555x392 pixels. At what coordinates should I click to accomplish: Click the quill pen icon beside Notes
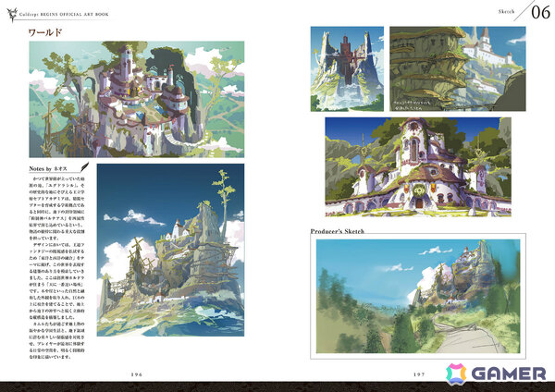[x=84, y=167]
